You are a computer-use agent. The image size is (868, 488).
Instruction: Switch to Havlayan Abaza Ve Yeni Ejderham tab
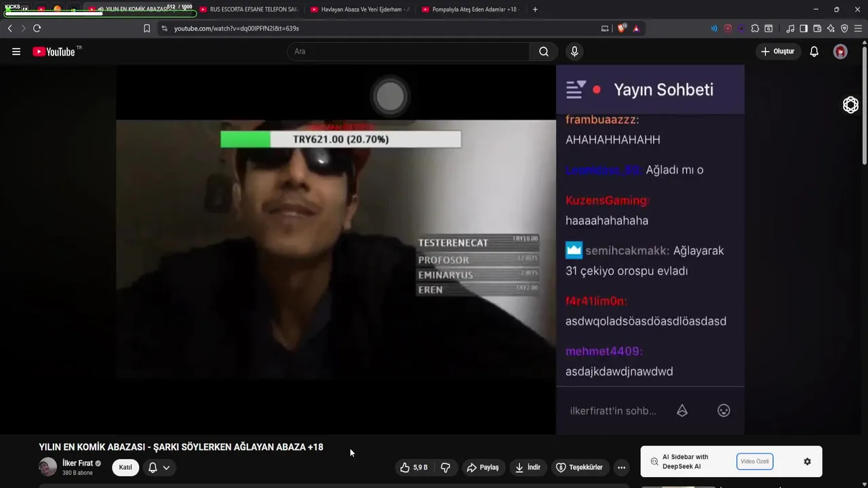359,9
